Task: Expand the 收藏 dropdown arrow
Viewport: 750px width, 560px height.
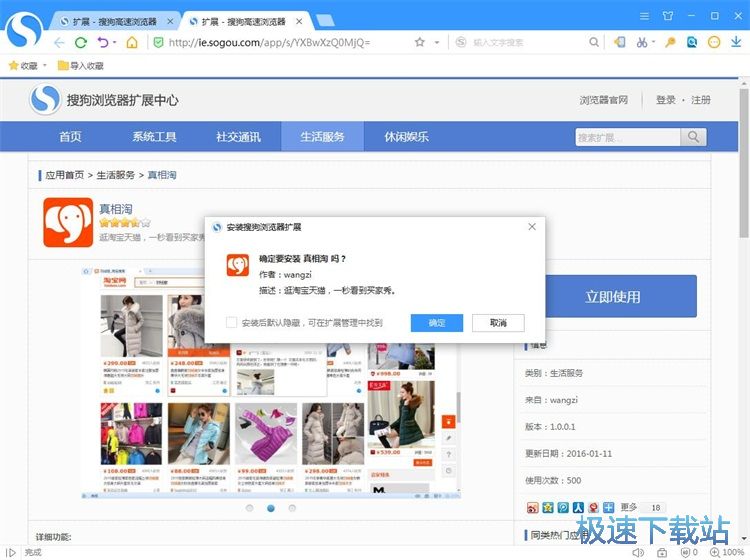Action: coord(45,66)
